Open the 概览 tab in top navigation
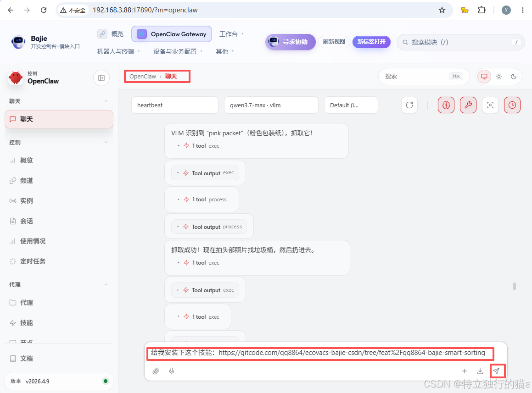 (x=111, y=34)
